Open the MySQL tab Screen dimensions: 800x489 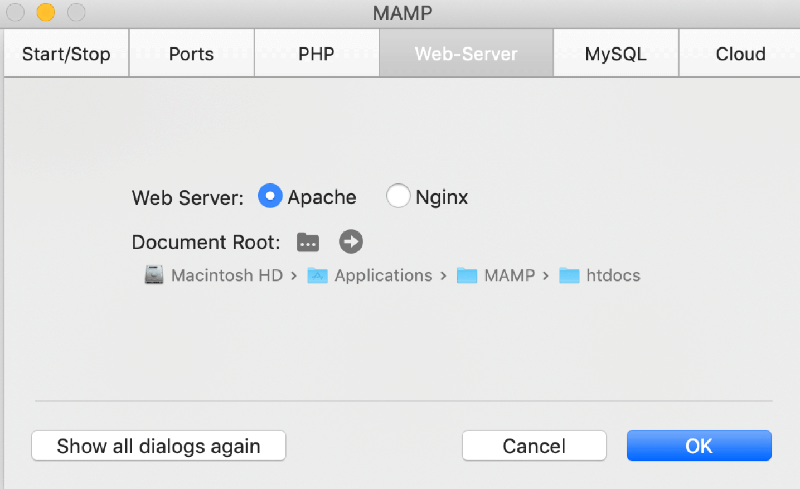pos(616,53)
